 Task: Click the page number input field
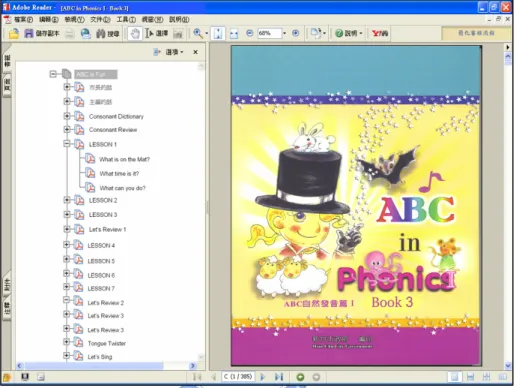[238, 377]
